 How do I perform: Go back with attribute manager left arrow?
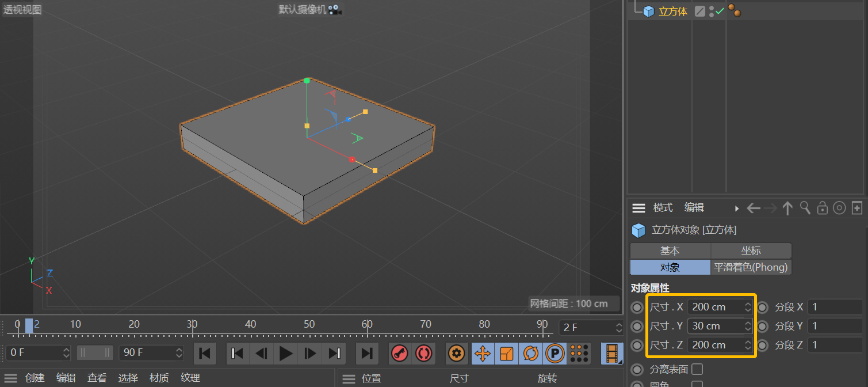pyautogui.click(x=754, y=208)
